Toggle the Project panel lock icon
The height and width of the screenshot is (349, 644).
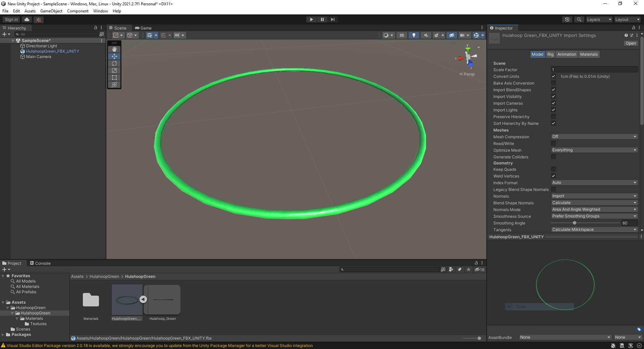click(476, 263)
